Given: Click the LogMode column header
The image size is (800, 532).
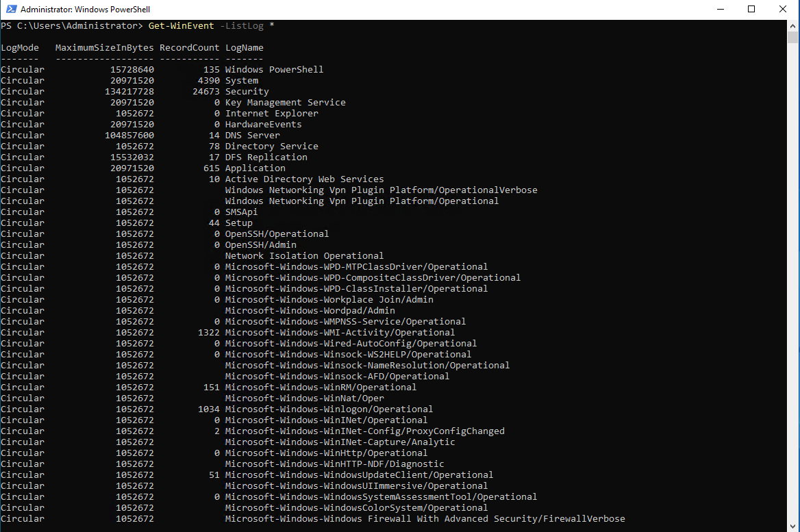Looking at the screenshot, I should click(20, 48).
